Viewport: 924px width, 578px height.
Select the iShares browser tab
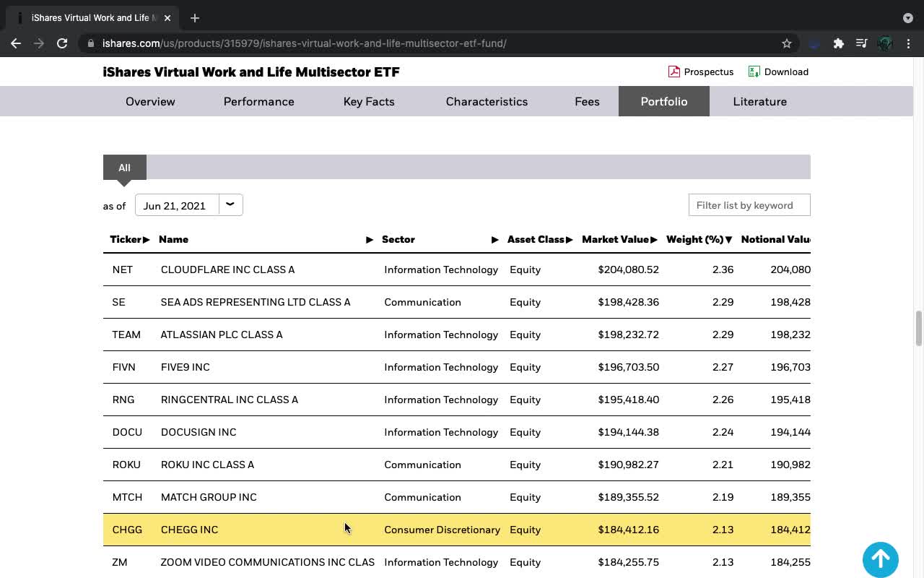[x=91, y=17]
